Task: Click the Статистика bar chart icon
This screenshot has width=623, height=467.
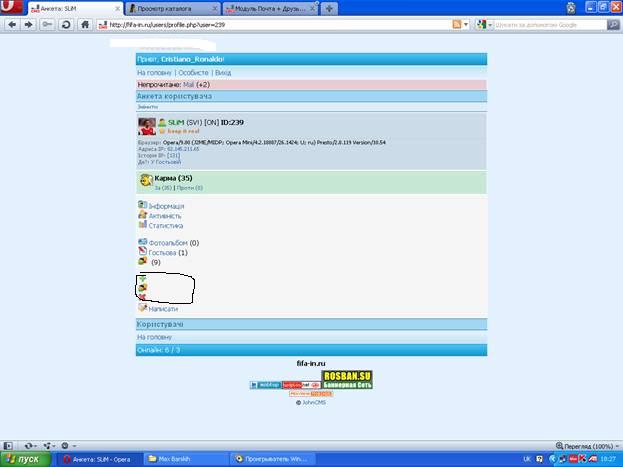Action: (x=142, y=225)
